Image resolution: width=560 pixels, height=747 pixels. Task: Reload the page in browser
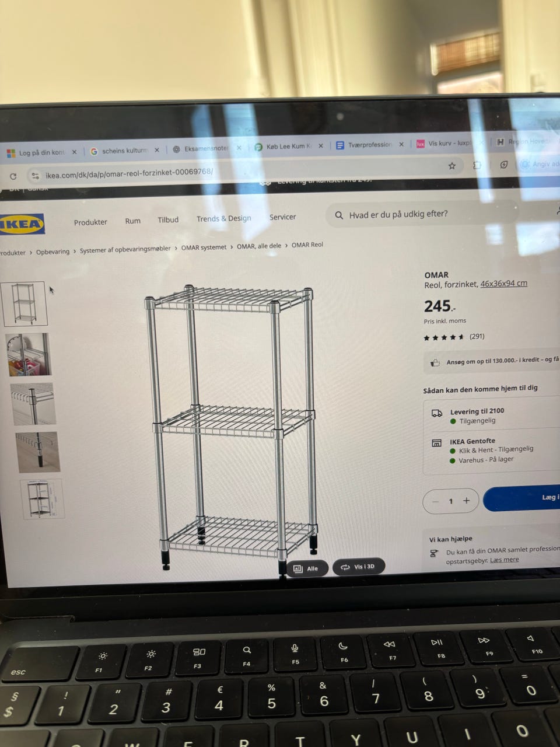[x=13, y=176]
